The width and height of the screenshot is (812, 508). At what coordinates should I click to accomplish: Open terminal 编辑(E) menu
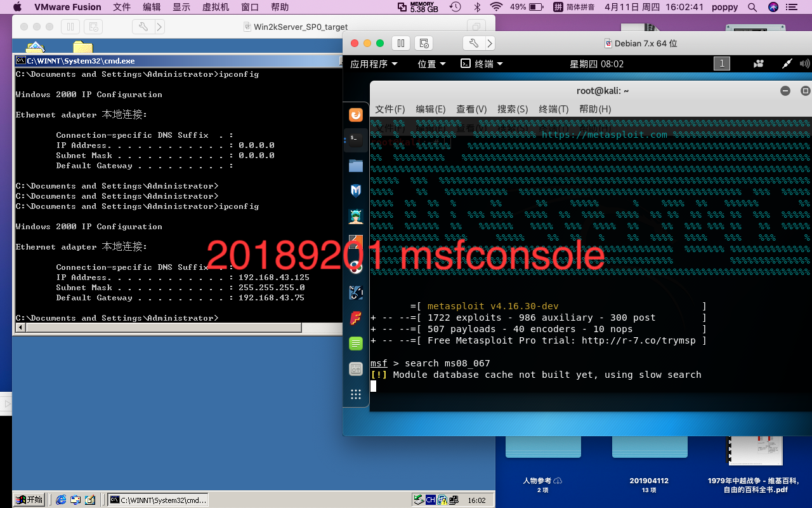[431, 109]
